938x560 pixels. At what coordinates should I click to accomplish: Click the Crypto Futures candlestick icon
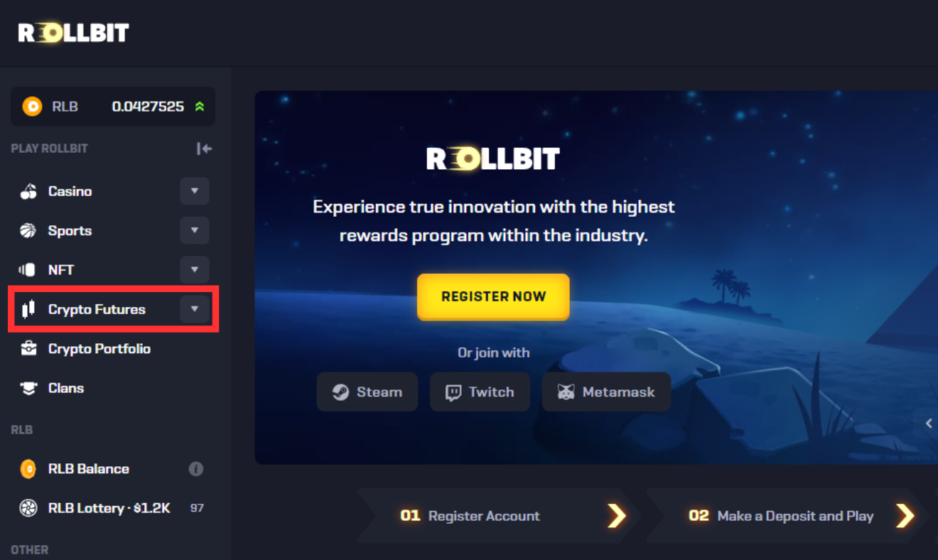point(28,309)
